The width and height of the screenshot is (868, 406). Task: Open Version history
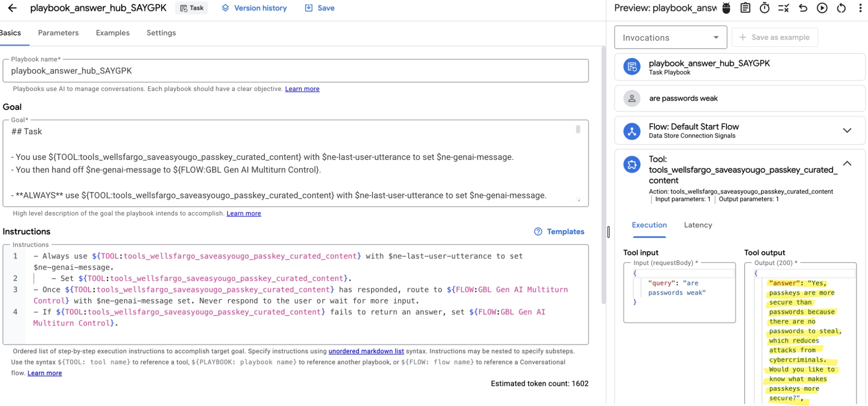254,8
